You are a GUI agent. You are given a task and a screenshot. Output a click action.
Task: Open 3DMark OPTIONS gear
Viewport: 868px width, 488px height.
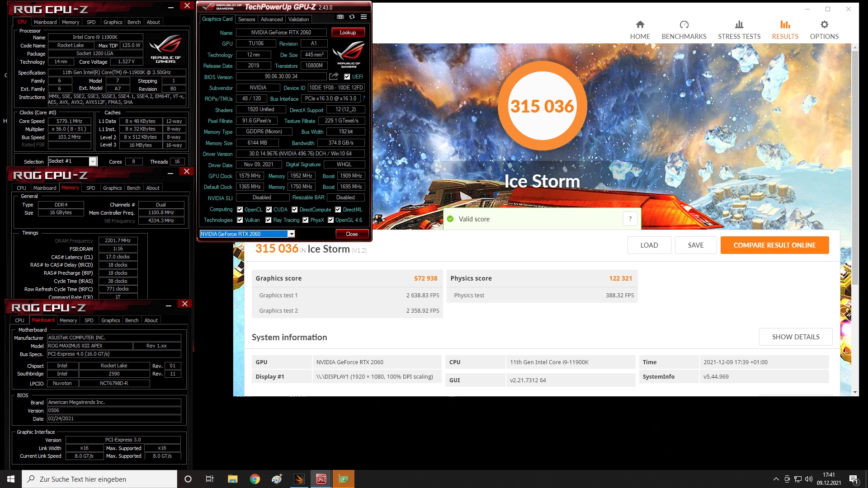tap(824, 30)
